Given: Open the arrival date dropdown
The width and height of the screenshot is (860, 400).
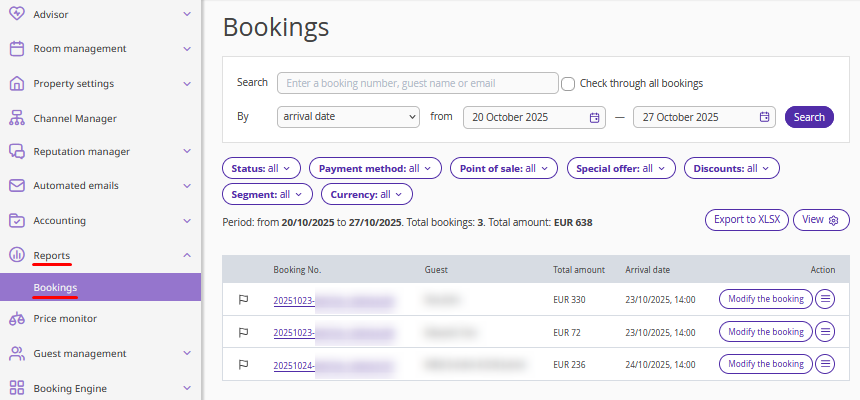Looking at the screenshot, I should [348, 117].
